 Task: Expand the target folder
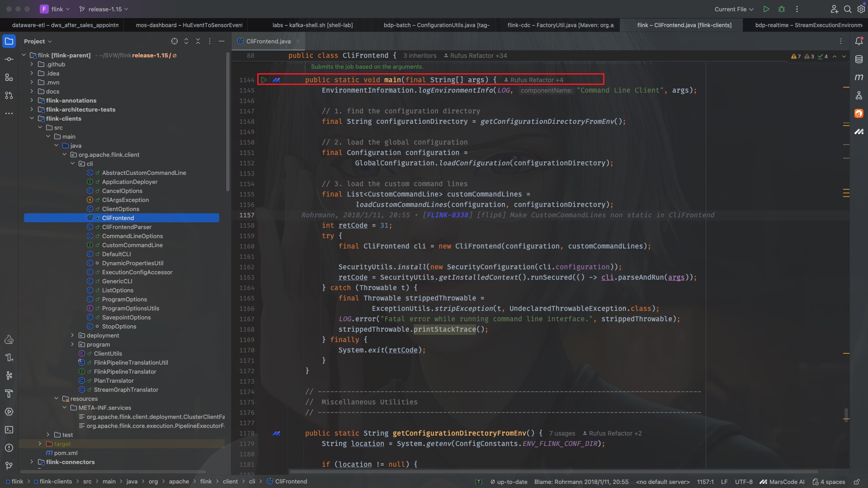point(40,444)
